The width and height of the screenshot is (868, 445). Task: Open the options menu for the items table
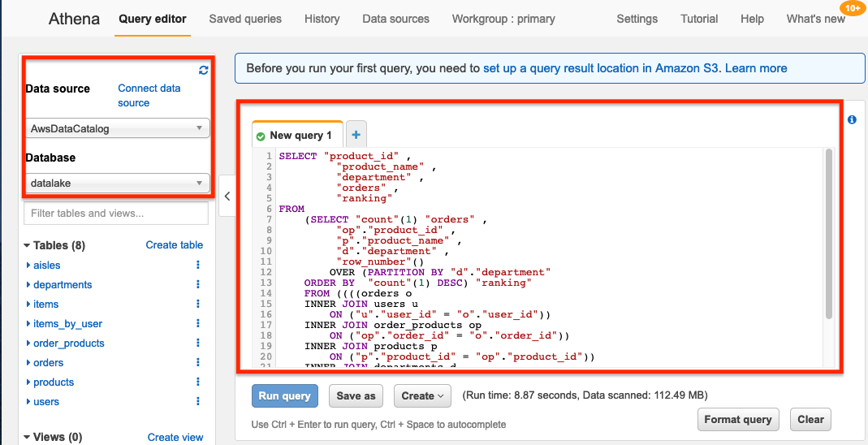[x=197, y=304]
